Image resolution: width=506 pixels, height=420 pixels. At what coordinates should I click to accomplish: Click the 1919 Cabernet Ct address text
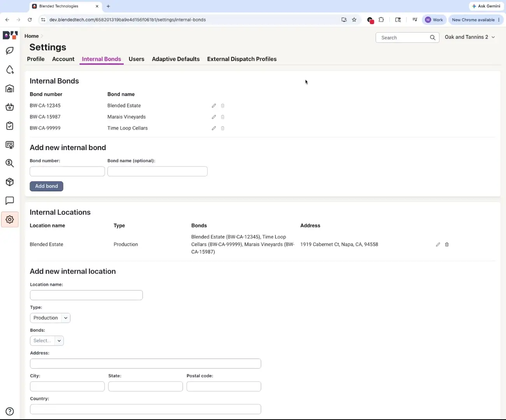coord(339,245)
